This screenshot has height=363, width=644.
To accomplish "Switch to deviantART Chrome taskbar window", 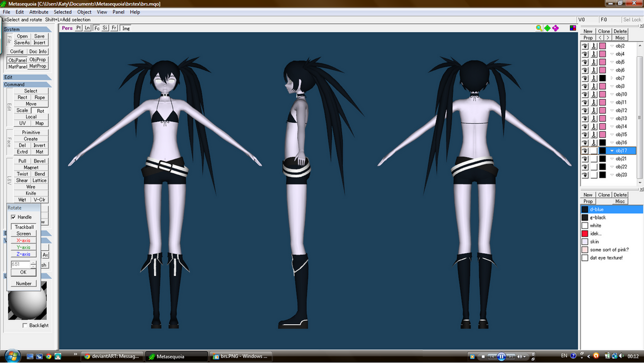I will [x=112, y=356].
